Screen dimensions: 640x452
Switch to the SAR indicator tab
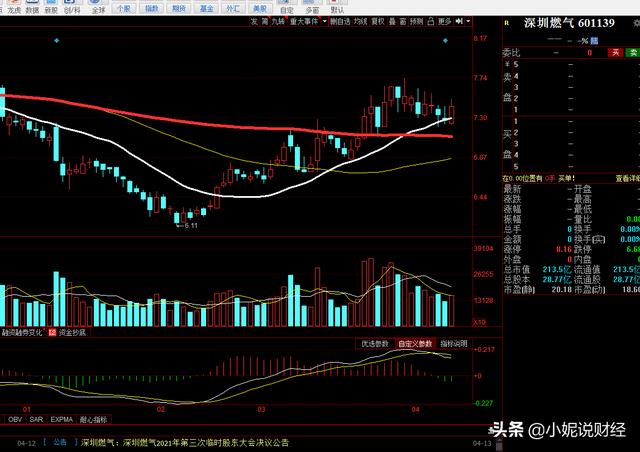36,419
